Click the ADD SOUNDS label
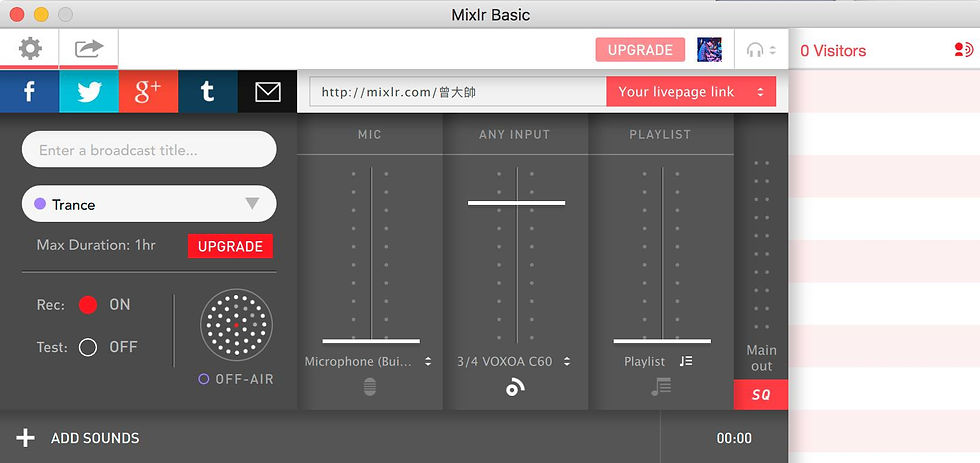Image resolution: width=980 pixels, height=463 pixels. (95, 439)
